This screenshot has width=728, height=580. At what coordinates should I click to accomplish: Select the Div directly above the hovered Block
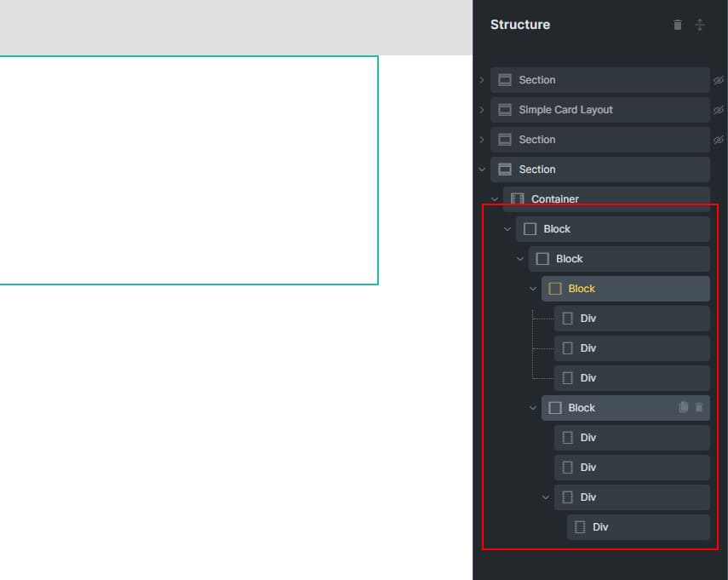pos(632,377)
